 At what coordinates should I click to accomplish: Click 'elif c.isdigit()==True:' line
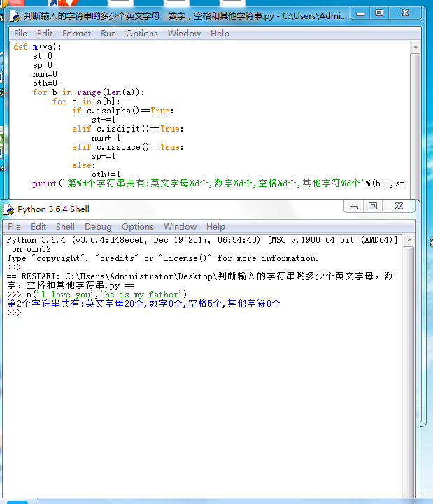128,129
